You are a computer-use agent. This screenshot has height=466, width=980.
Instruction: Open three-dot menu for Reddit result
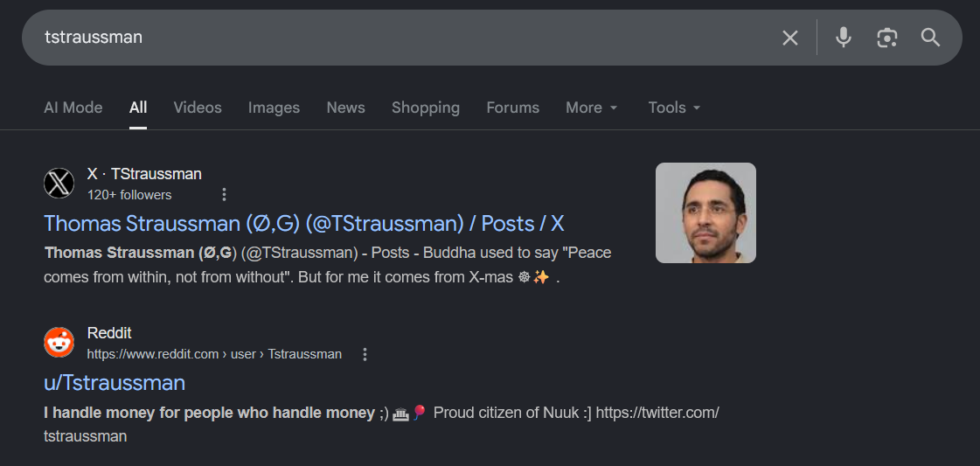coord(365,354)
